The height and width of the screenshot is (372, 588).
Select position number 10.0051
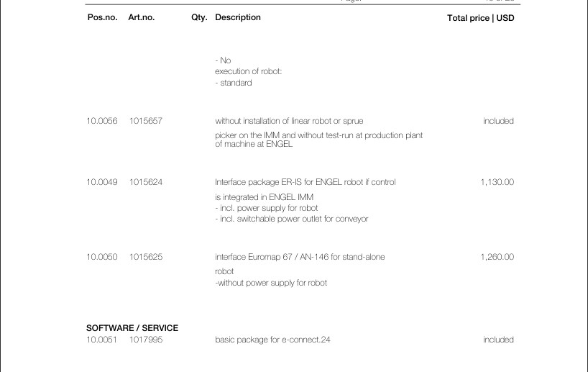click(101, 340)
